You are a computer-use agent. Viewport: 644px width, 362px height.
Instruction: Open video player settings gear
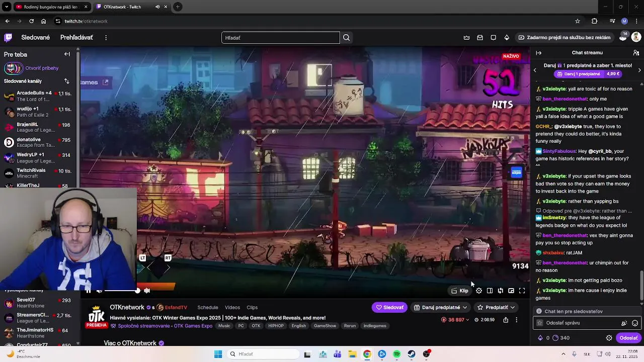point(479,291)
